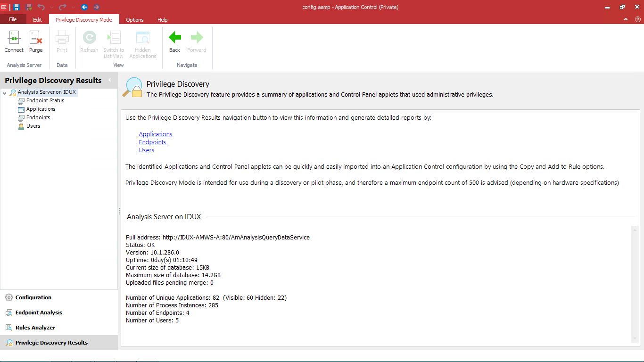Click the Full address URL text

tap(236, 238)
